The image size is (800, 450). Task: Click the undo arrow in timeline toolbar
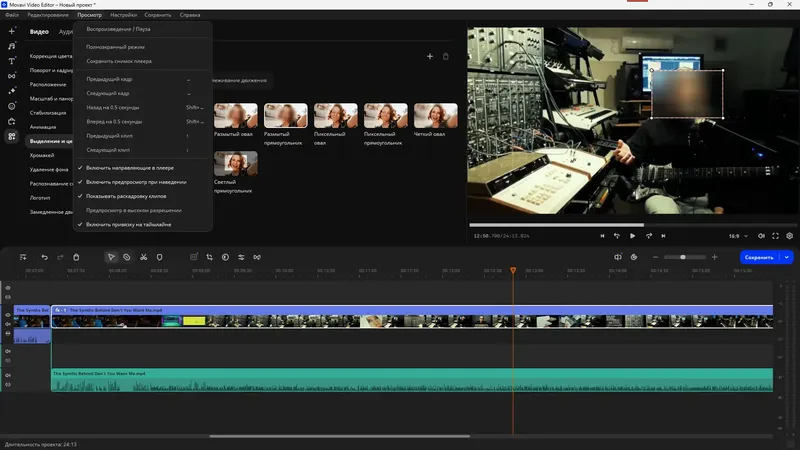coord(45,257)
